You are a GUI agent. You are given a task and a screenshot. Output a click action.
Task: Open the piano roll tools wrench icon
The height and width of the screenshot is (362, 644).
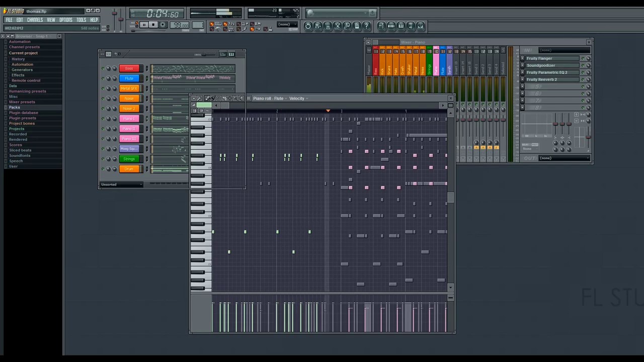[200, 99]
